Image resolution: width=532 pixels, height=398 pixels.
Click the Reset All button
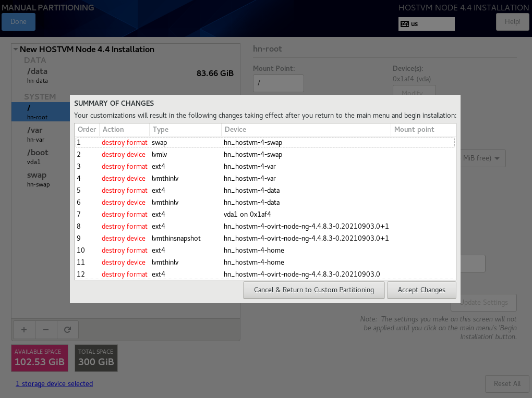[x=507, y=384]
